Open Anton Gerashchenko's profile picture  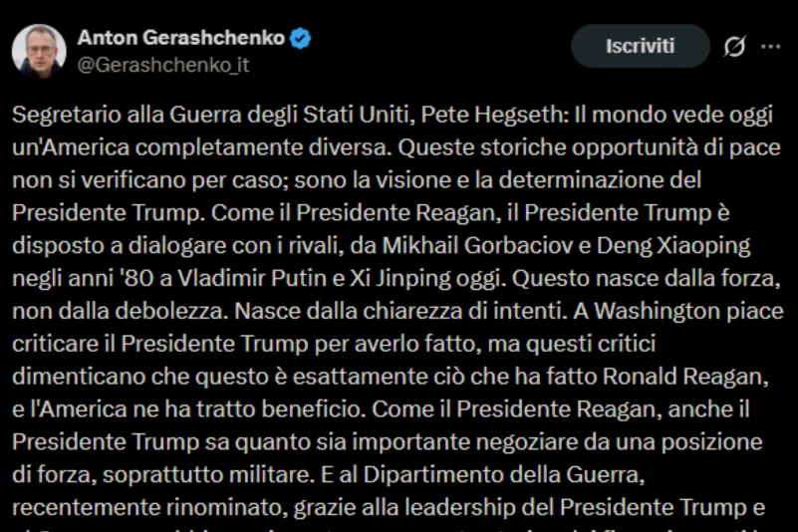click(39, 51)
